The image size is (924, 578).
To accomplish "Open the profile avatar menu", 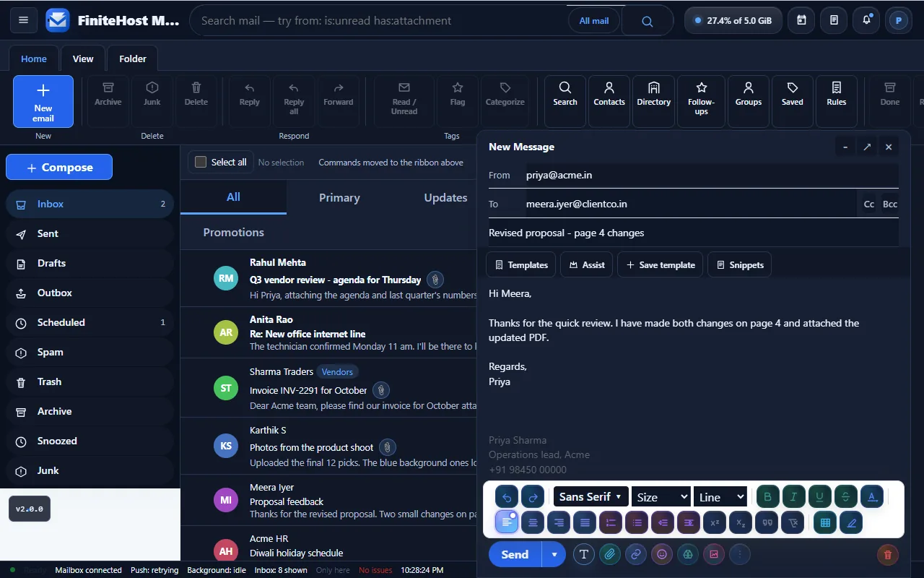I will click(899, 20).
